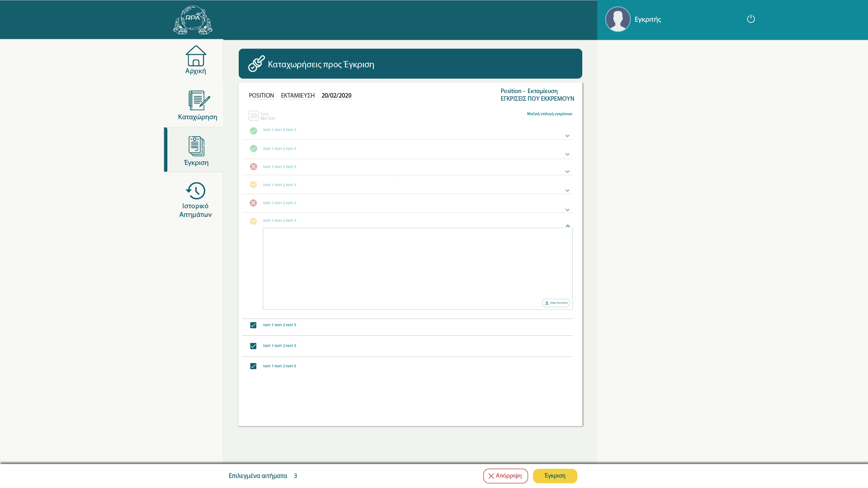Image resolution: width=868 pixels, height=488 pixels.
Task: Click the ΕΚΤΑΜΙΕΥΣΗ filter label
Action: 297,96
